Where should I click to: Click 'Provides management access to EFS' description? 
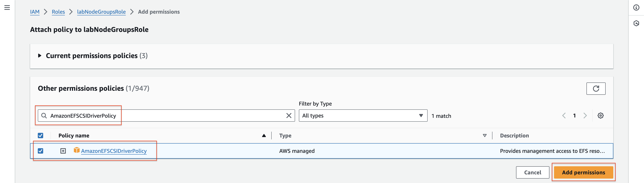coord(552,151)
